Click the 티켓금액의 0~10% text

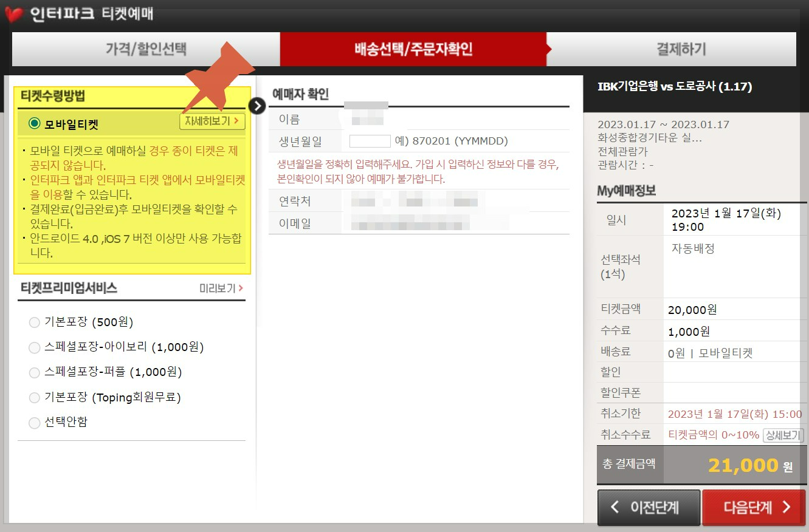tap(714, 435)
